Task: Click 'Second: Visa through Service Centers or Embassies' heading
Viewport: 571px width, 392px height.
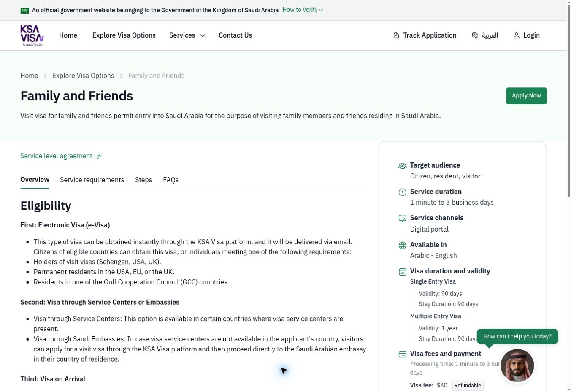Action: [100, 303]
